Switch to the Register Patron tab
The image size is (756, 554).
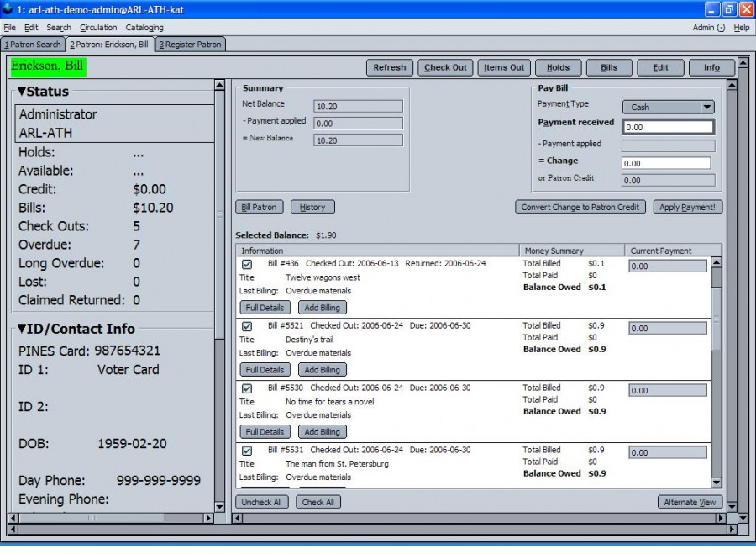click(x=190, y=45)
